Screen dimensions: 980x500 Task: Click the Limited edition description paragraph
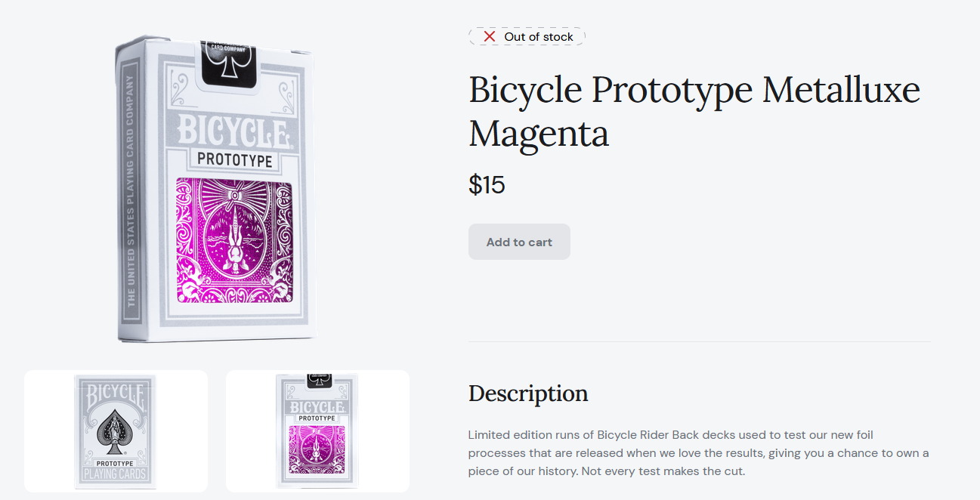coord(698,453)
